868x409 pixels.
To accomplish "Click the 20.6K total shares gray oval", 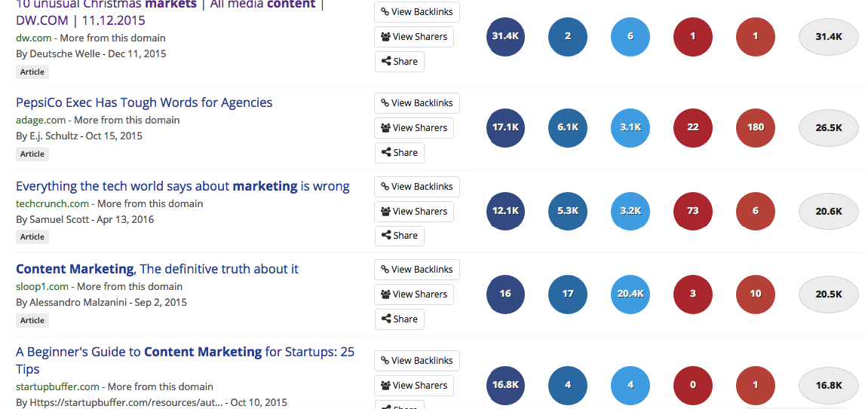I will 829,211.
